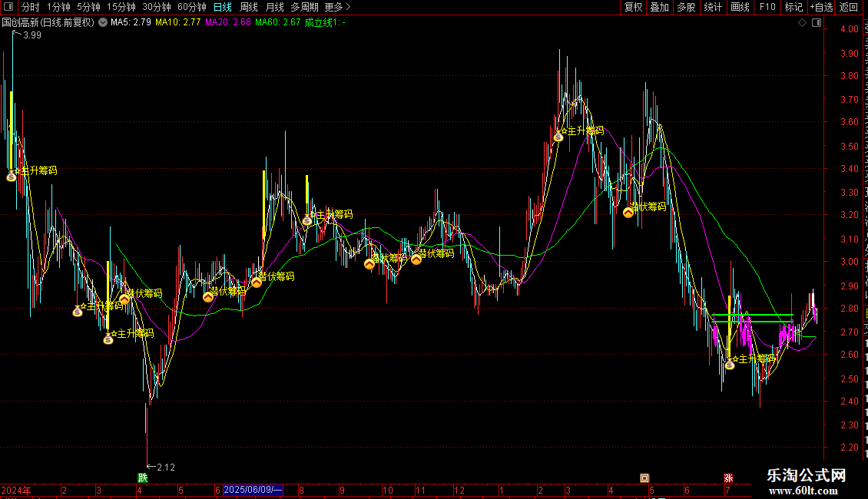Click money bag icon near 3.99 high
This screenshot has width=868, height=499.
(12, 177)
